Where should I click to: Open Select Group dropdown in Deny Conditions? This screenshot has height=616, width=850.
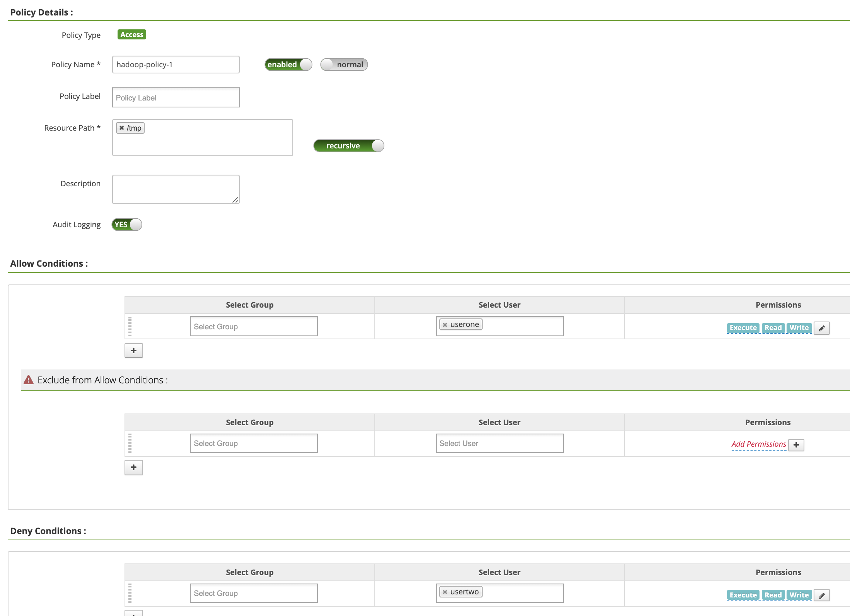(x=254, y=593)
